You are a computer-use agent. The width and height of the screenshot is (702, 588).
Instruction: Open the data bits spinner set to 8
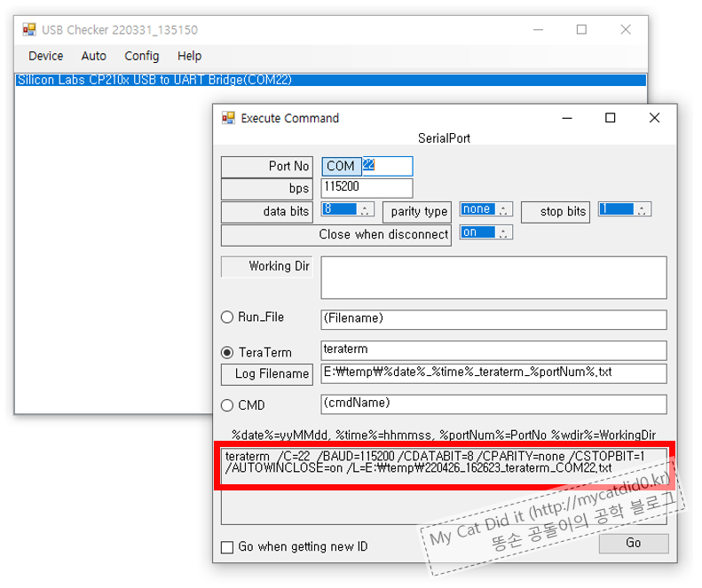point(347,209)
